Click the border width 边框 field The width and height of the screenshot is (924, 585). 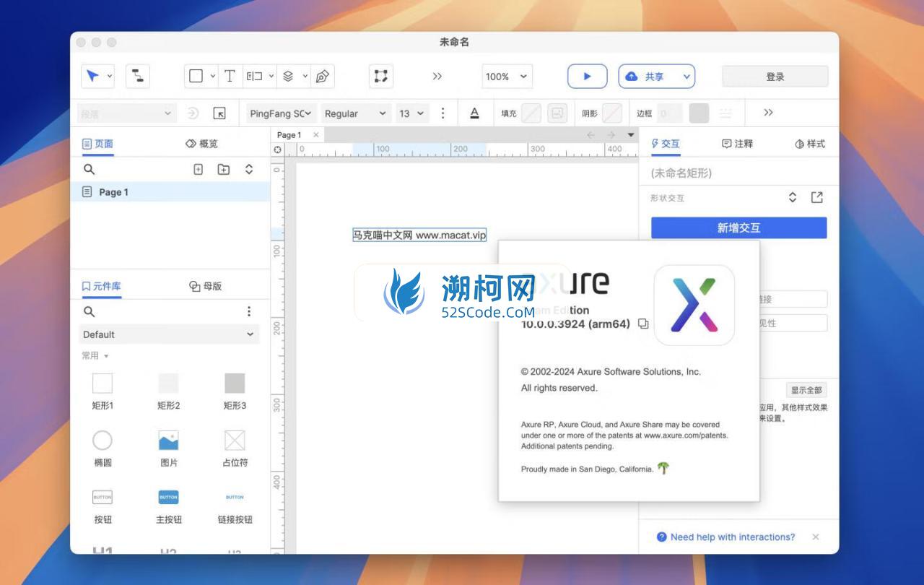coord(670,113)
